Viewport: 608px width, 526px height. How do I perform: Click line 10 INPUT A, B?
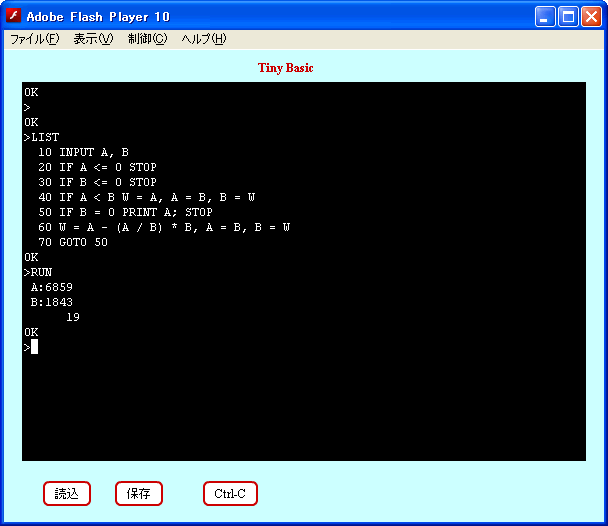83,152
